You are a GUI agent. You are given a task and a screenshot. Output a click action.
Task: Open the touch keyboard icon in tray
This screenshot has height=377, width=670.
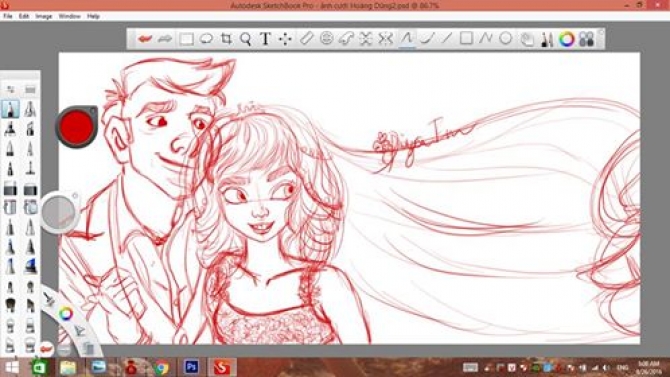470,368
